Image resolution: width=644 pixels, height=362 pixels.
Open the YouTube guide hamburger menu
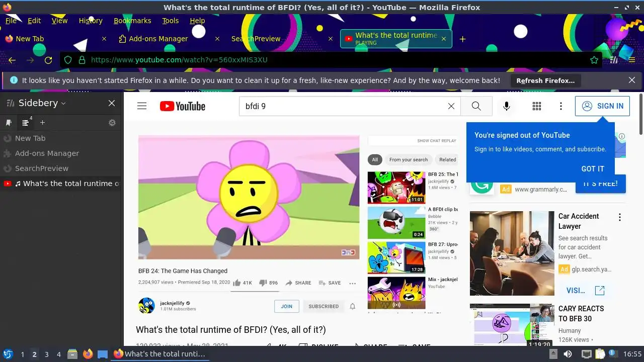[x=142, y=106]
